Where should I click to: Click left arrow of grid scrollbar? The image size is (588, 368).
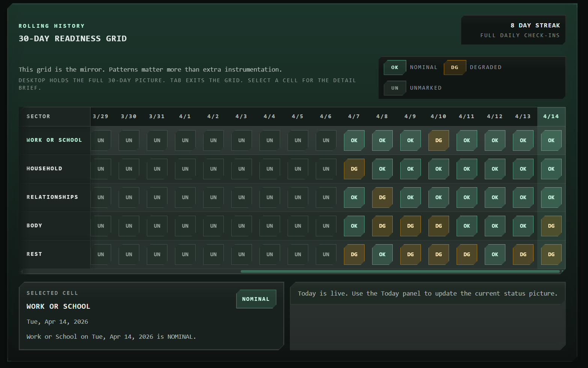(22, 271)
